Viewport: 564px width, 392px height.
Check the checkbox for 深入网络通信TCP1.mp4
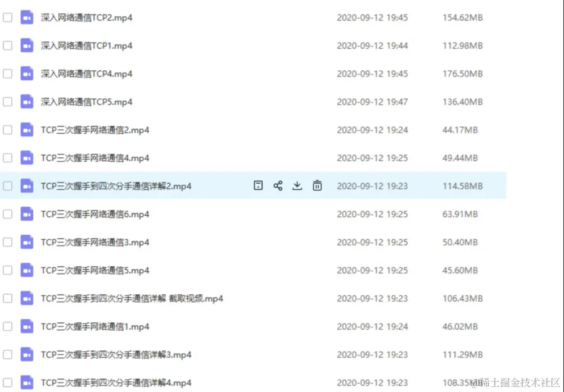pos(7,45)
